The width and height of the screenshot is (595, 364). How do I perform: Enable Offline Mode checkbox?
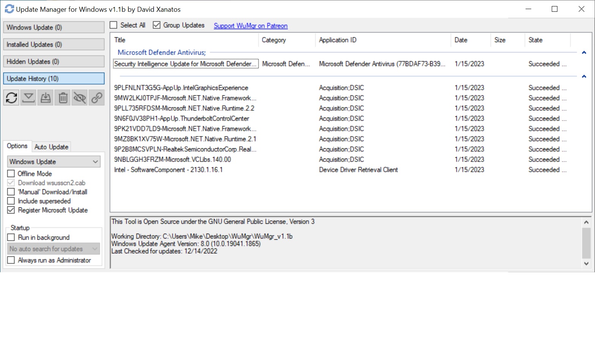pos(11,174)
